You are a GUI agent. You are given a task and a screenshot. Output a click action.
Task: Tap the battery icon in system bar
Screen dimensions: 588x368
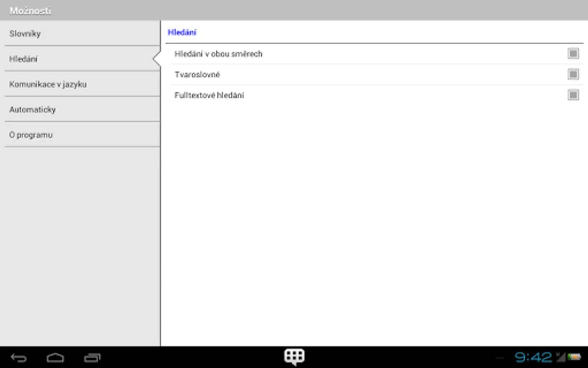pyautogui.click(x=574, y=357)
